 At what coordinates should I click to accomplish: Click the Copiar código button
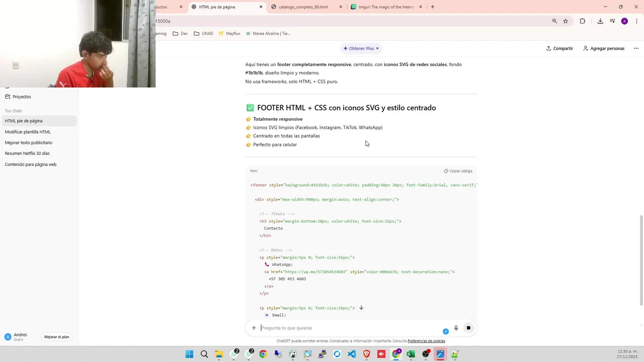pyautogui.click(x=458, y=171)
